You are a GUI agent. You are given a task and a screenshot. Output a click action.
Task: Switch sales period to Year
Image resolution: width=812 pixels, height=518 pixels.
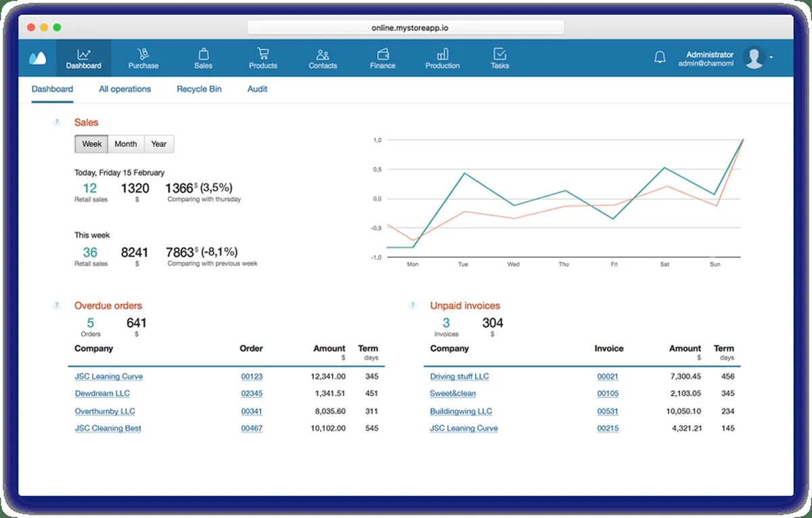[159, 144]
